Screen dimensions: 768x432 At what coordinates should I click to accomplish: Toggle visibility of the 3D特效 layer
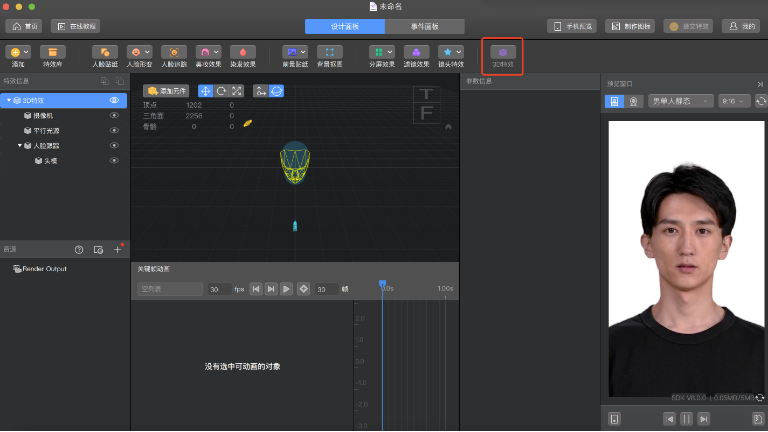(114, 100)
